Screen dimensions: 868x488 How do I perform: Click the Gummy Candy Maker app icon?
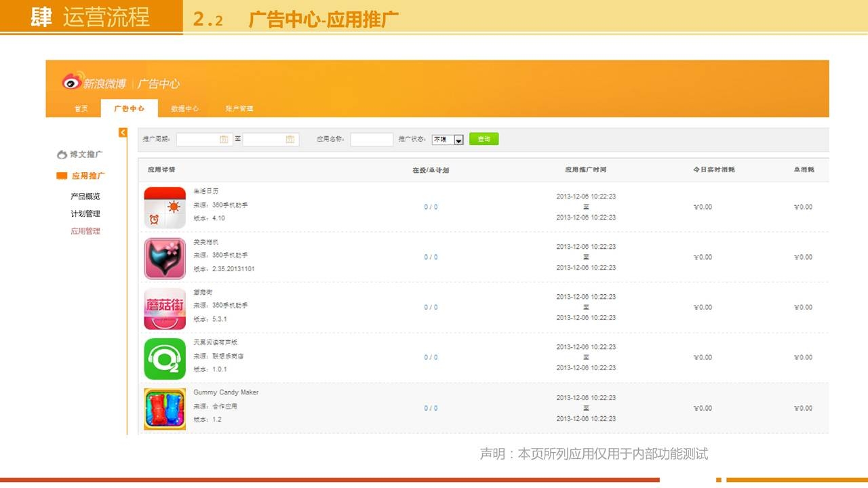165,409
